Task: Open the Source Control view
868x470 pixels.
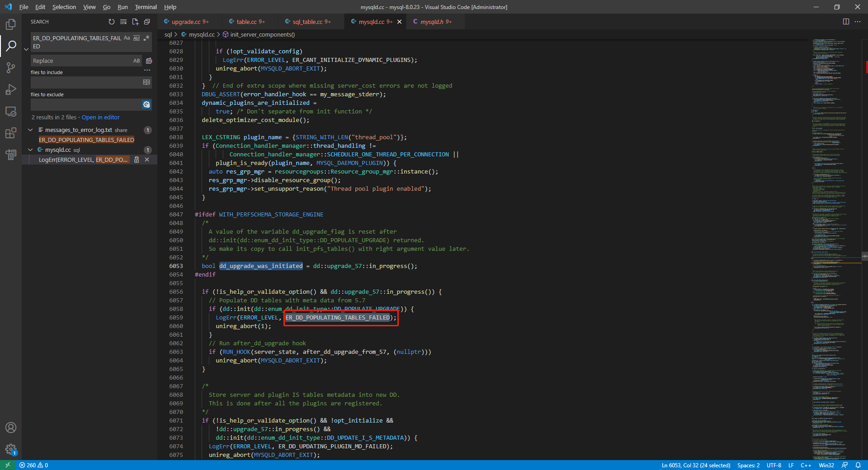Action: [x=11, y=68]
